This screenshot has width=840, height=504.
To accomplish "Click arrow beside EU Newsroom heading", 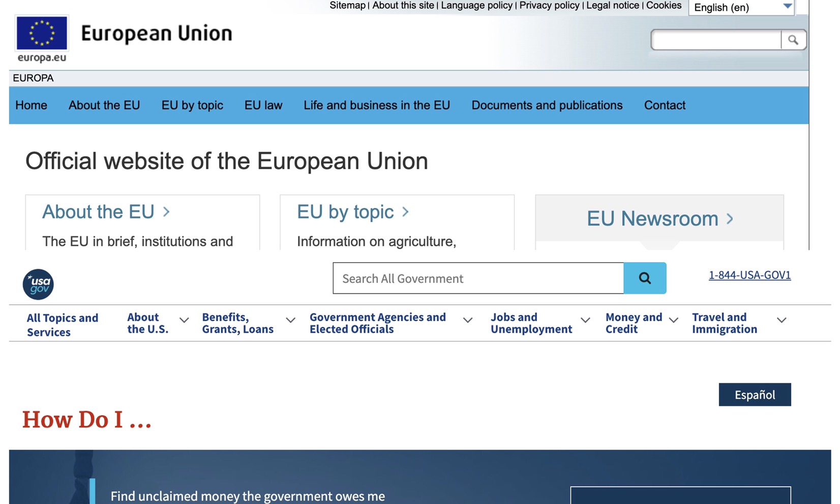I will pyautogui.click(x=730, y=219).
